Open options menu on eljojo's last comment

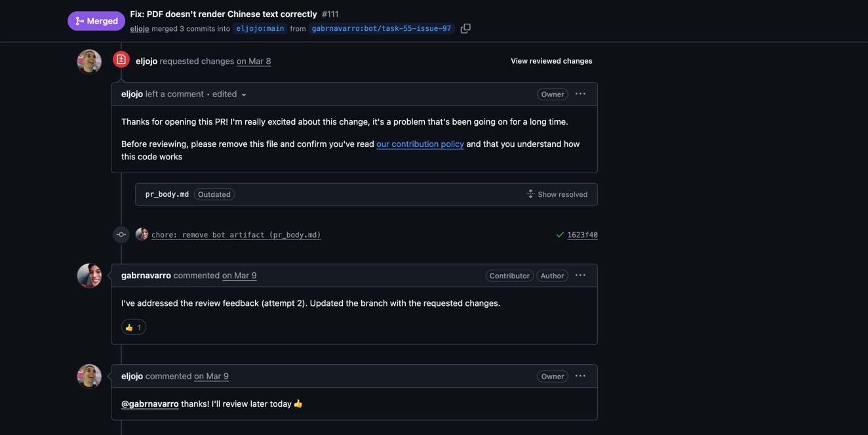pos(580,376)
